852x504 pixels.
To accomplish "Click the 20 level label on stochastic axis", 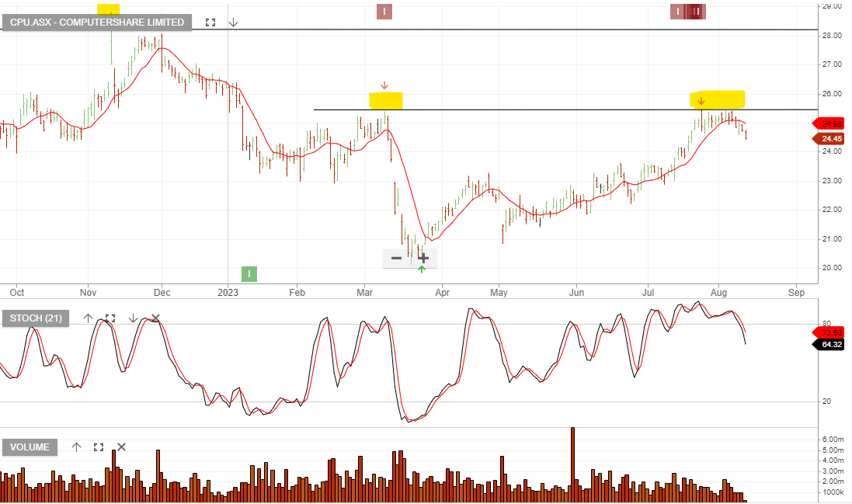I will (x=826, y=401).
